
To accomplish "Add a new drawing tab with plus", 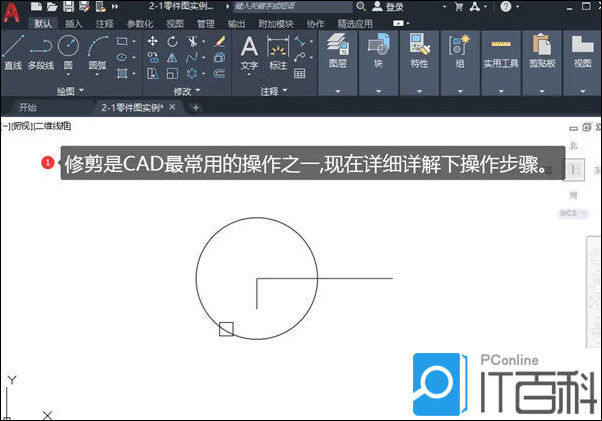I will [x=196, y=107].
